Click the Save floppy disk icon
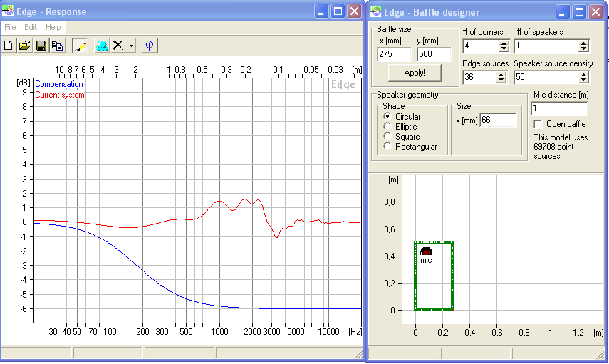The image size is (609, 364). tap(41, 46)
